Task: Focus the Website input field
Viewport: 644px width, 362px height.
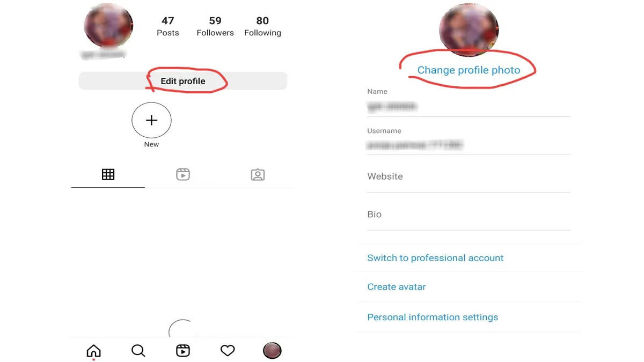Action: click(x=469, y=177)
